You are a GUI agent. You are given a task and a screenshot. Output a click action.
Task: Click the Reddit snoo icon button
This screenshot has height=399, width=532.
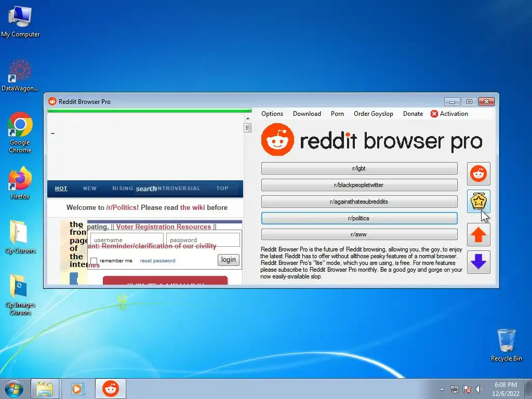point(478,174)
